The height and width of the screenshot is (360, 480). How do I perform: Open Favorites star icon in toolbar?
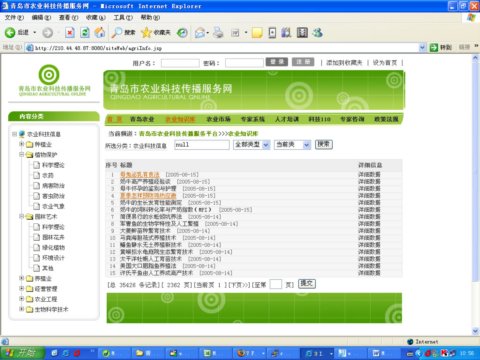(146, 32)
